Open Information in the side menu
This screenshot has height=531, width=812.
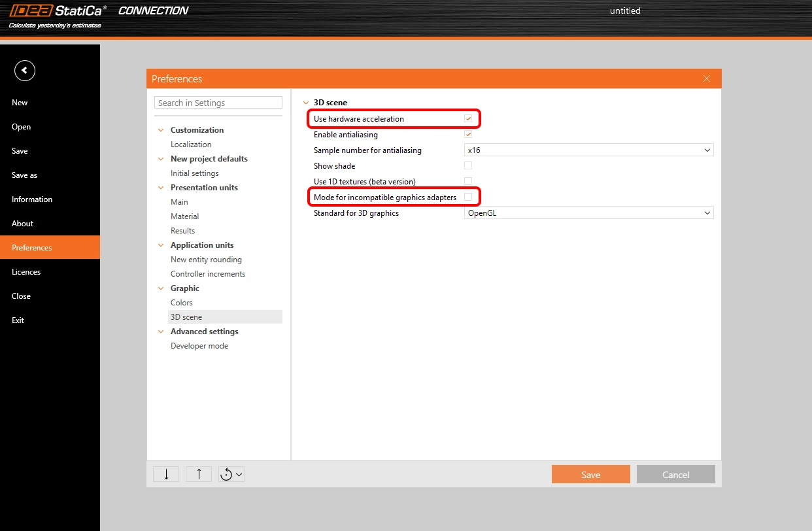[50, 199]
